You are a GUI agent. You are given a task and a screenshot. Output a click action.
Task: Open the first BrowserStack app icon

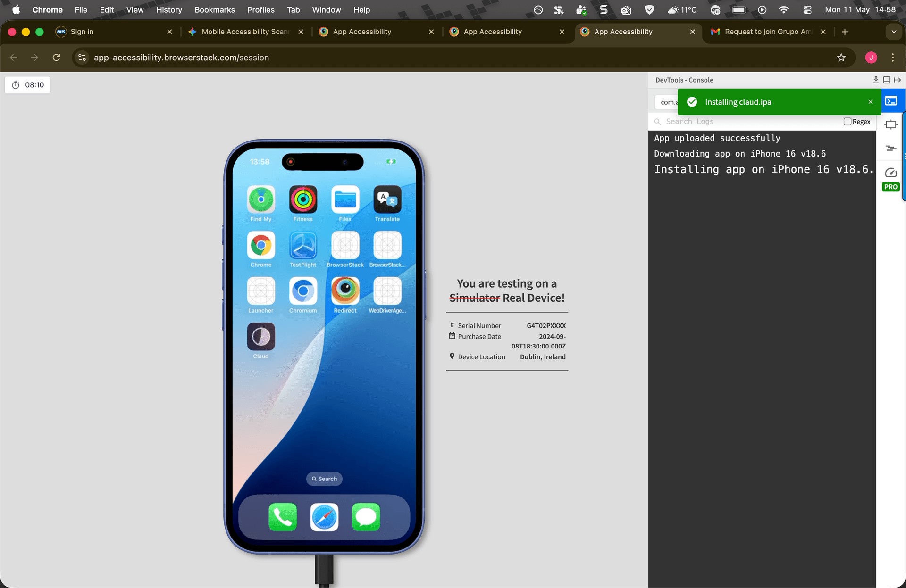pyautogui.click(x=345, y=245)
